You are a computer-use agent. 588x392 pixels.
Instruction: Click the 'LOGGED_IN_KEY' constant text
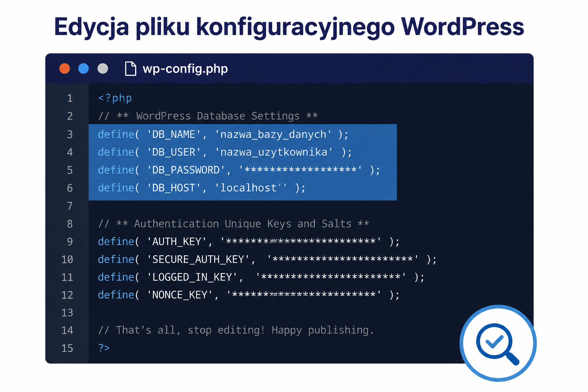pos(192,277)
